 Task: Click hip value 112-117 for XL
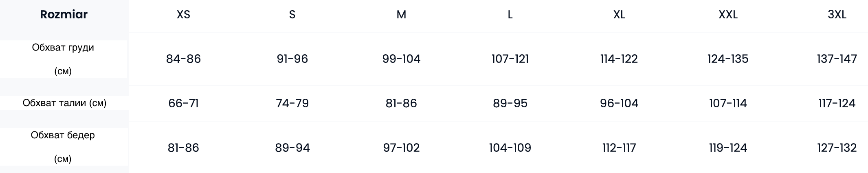tap(619, 148)
